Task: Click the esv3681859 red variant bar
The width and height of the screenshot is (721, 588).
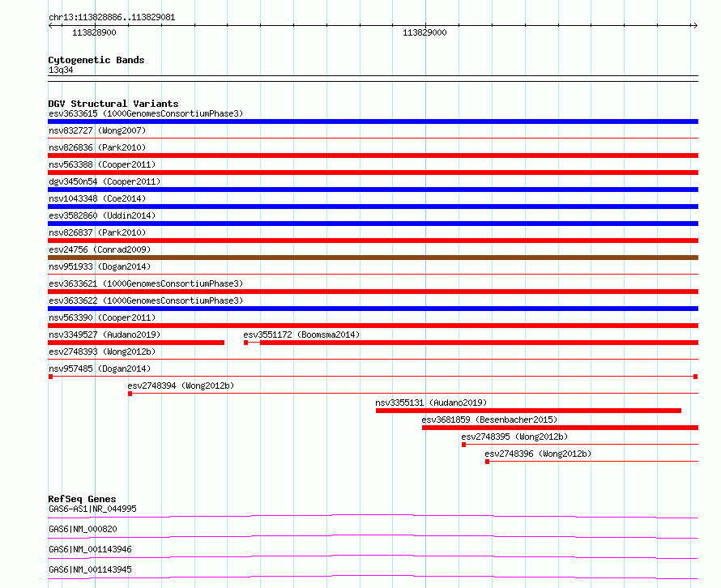Action: coord(560,428)
